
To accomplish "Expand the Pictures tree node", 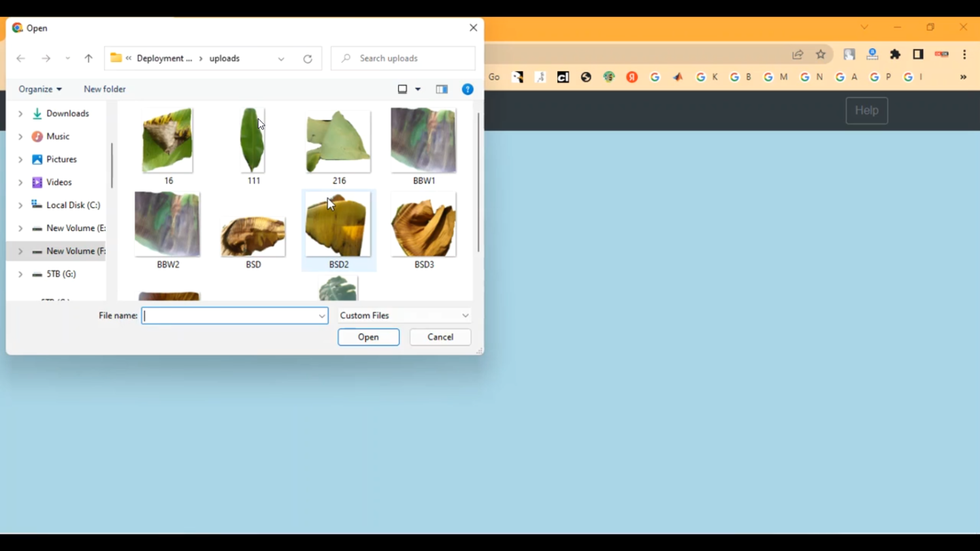I will tap(20, 159).
